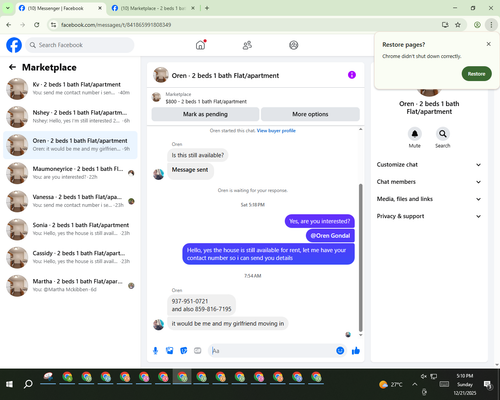Viewport: 500px width, 400px height.
Task: Expand the Chat members section
Action: (x=429, y=182)
